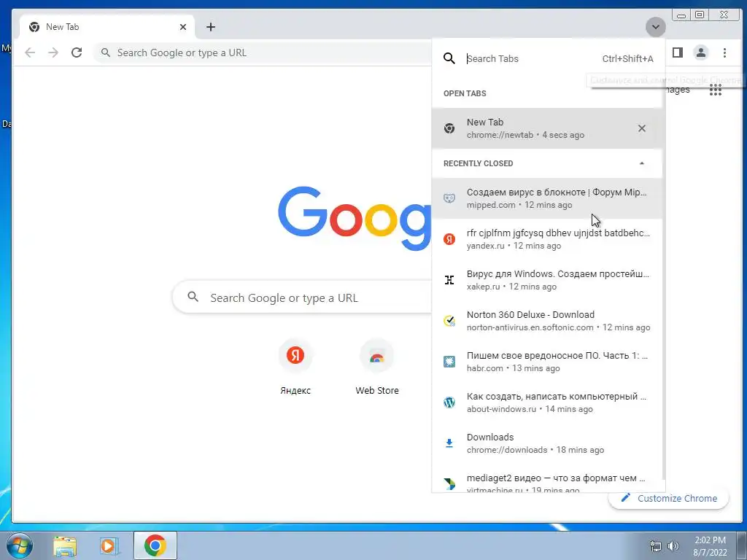Click the volume speaker tray icon
The image size is (747, 560).
(673, 546)
